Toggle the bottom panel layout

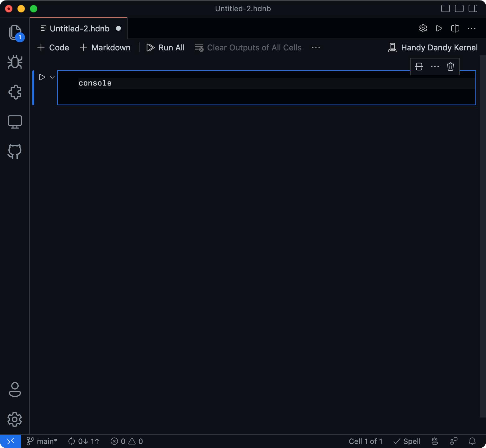pyautogui.click(x=459, y=8)
